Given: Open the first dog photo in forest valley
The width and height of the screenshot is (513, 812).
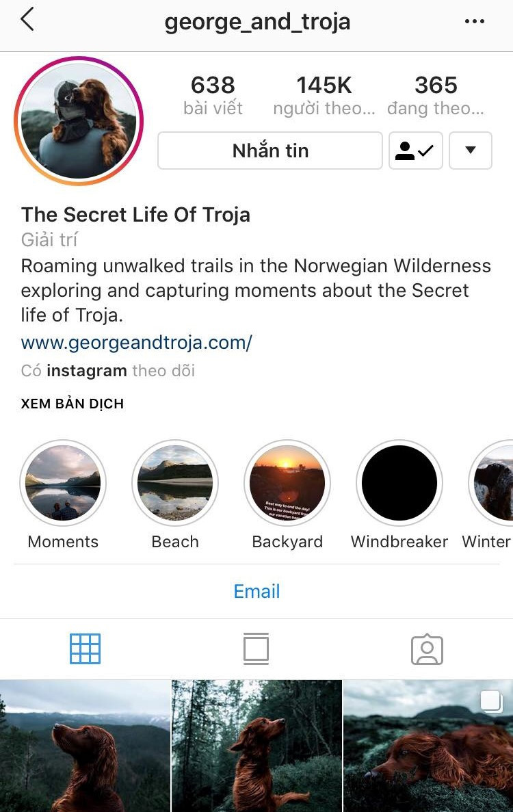Looking at the screenshot, I should pyautogui.click(x=85, y=746).
